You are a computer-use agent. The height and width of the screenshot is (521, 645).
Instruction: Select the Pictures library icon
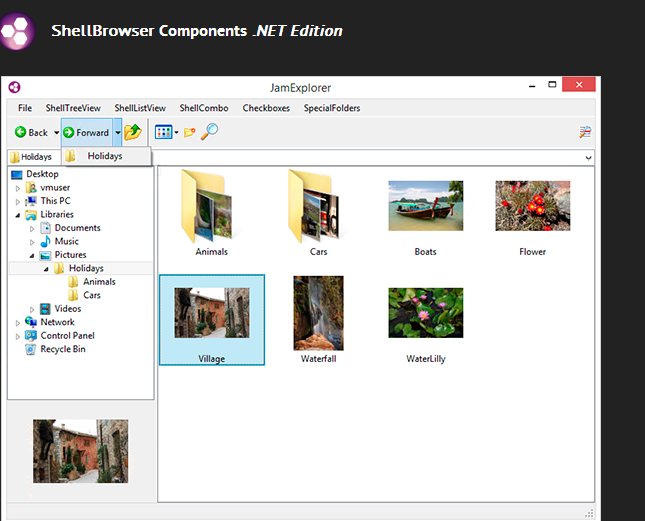click(x=45, y=255)
